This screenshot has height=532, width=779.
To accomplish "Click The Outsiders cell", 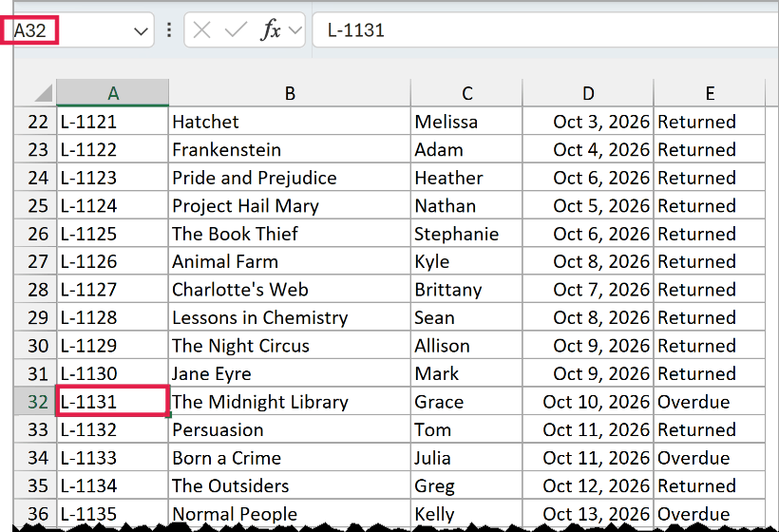I will pyautogui.click(x=290, y=485).
